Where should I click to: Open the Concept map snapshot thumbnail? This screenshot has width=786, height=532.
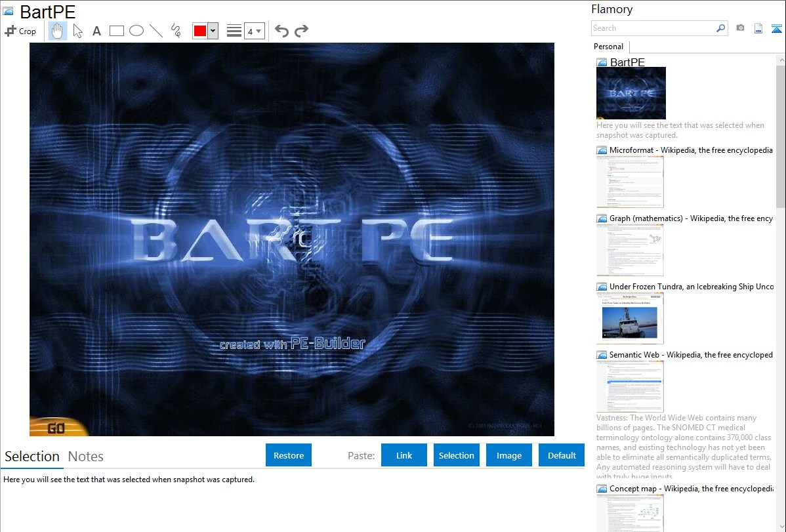[630, 513]
